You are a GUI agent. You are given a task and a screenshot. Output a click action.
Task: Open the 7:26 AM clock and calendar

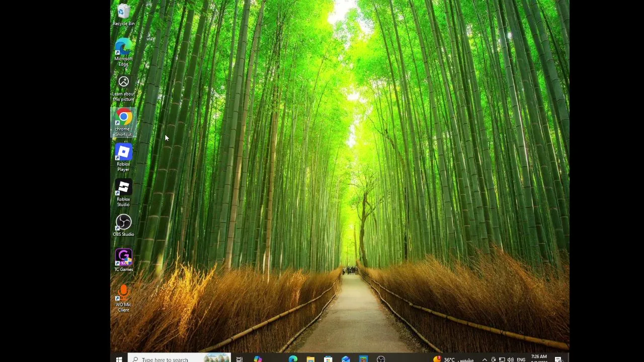(539, 358)
